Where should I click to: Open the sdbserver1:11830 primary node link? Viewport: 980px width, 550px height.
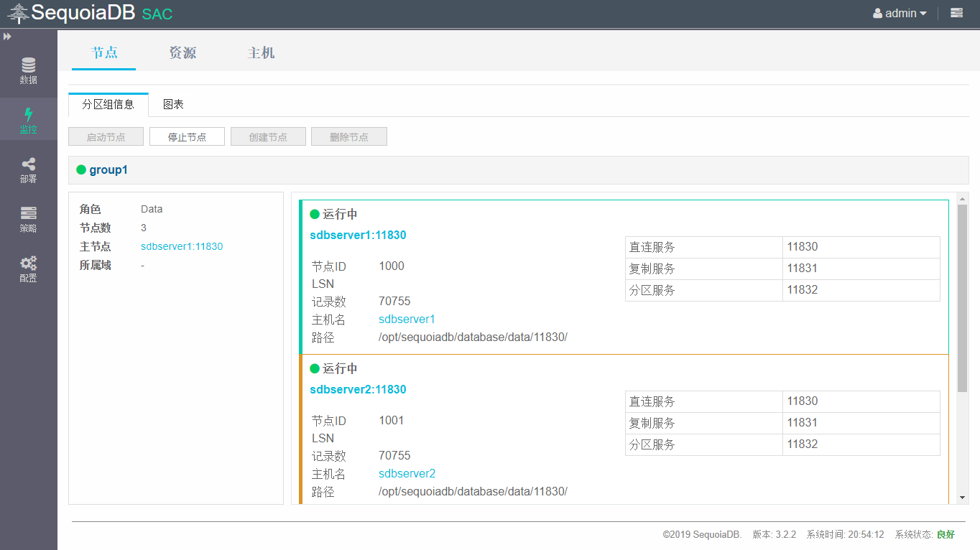[182, 246]
